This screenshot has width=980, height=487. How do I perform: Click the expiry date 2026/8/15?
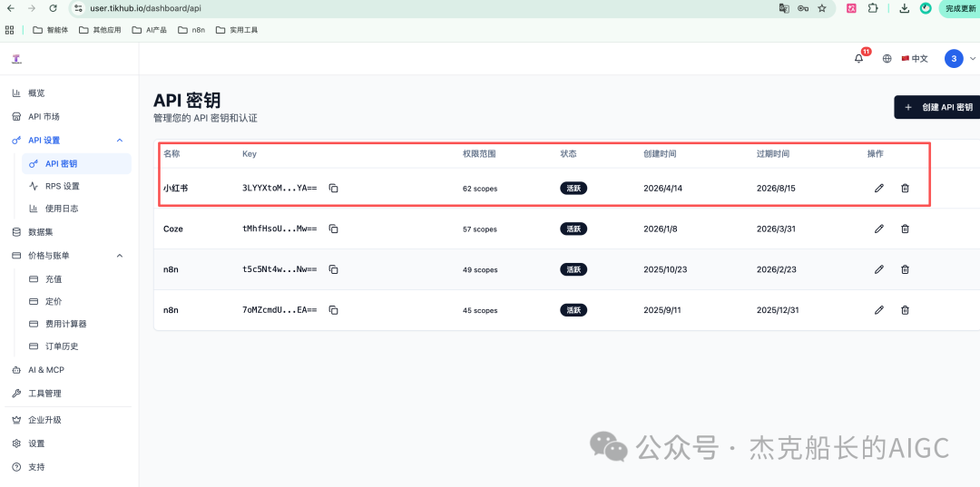[776, 188]
